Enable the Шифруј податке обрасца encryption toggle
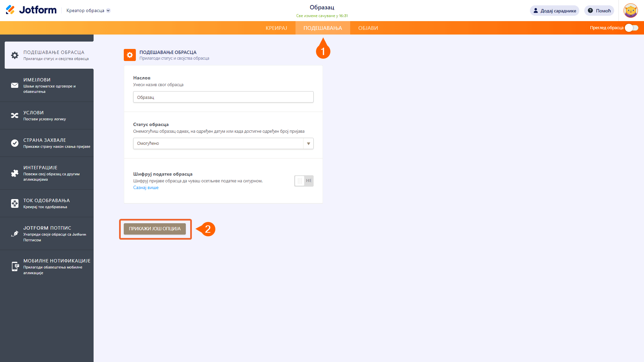Image resolution: width=644 pixels, height=362 pixels. coord(304,181)
